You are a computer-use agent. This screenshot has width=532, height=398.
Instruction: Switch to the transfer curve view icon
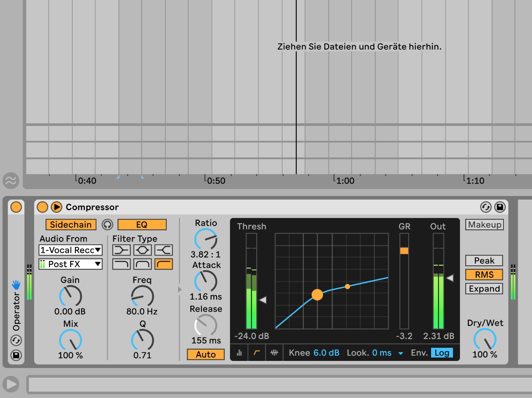click(x=257, y=353)
